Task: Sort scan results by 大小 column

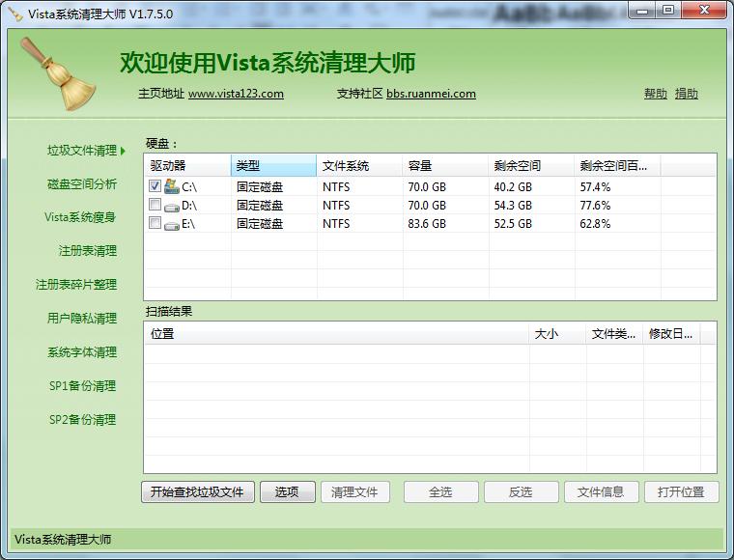Action: [x=557, y=334]
